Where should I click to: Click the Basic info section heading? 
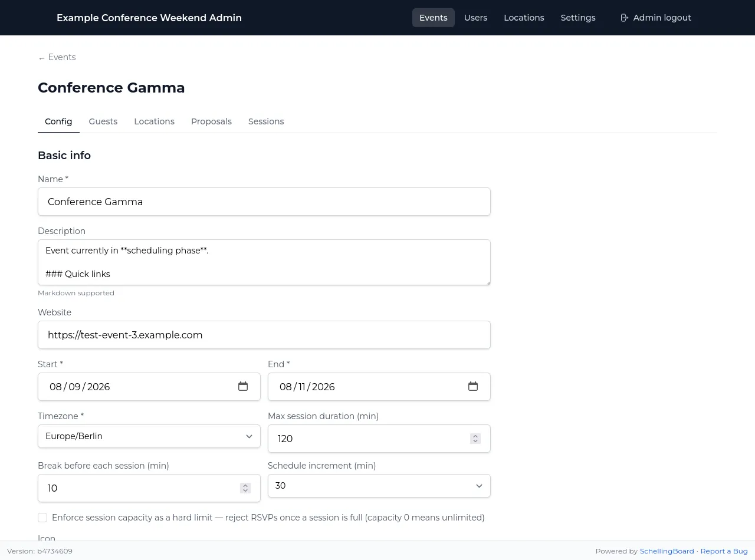click(64, 156)
